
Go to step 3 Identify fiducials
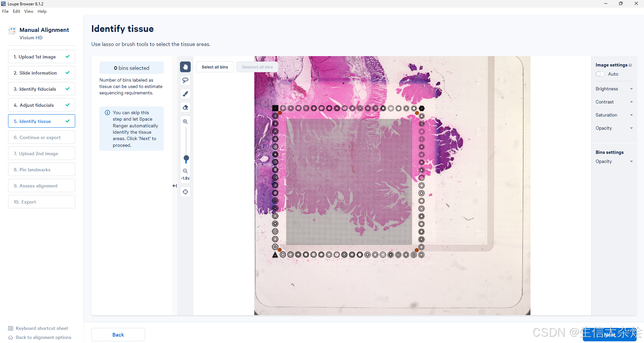(x=42, y=89)
